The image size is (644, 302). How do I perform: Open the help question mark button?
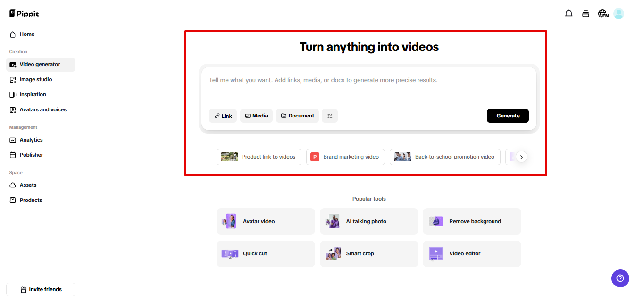[x=620, y=278]
